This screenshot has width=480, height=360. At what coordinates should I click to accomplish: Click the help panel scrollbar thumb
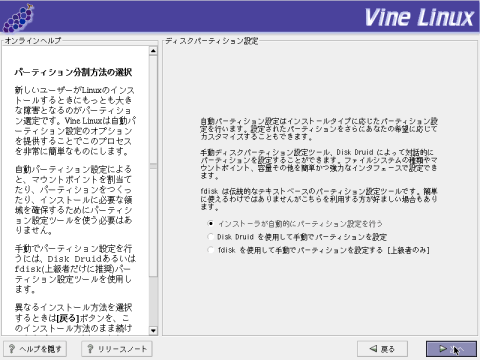153,165
